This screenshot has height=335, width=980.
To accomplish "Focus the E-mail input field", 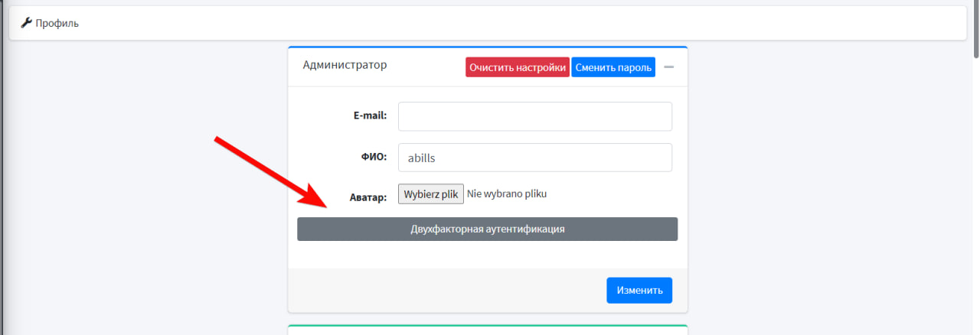I will pos(534,116).
